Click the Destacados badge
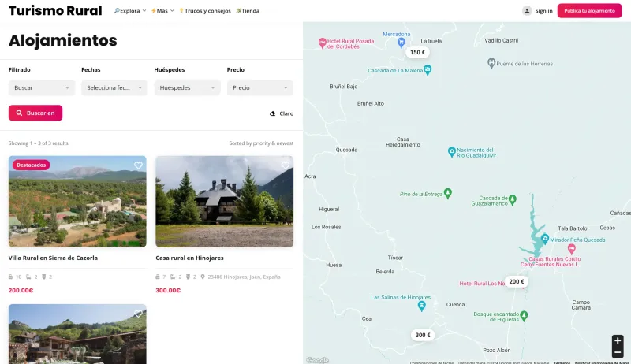Screen dimensions: 631x364 tap(31, 165)
